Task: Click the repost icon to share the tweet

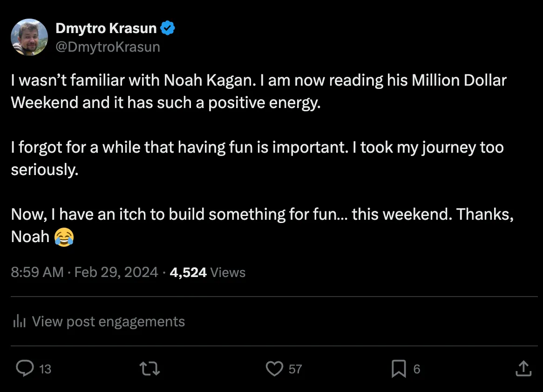Action: 149,368
